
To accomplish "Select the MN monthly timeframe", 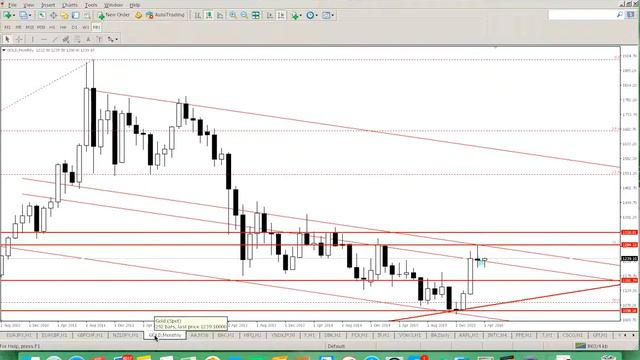I will (96, 27).
